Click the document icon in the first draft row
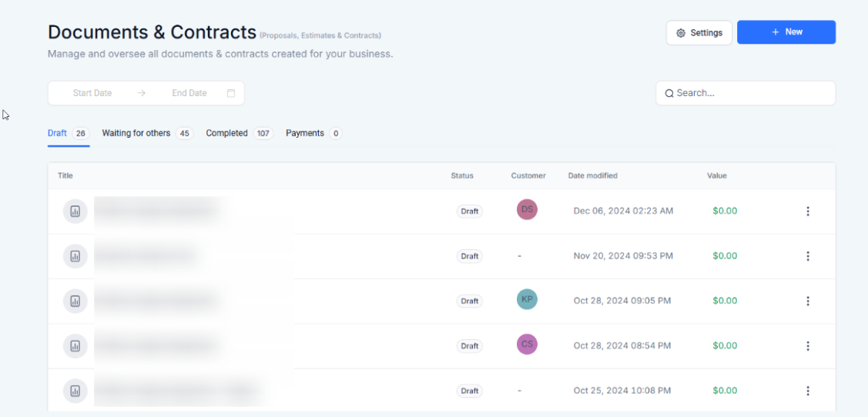Viewport: 868px width, 417px height. point(75,211)
